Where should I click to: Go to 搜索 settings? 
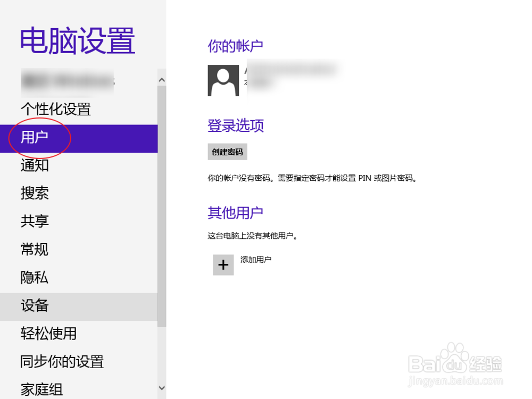tap(79, 194)
